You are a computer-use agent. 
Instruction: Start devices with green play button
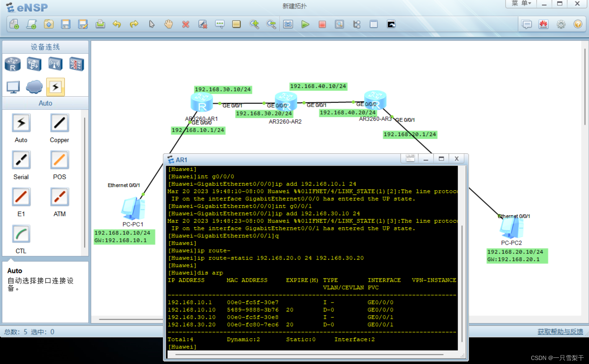point(305,24)
